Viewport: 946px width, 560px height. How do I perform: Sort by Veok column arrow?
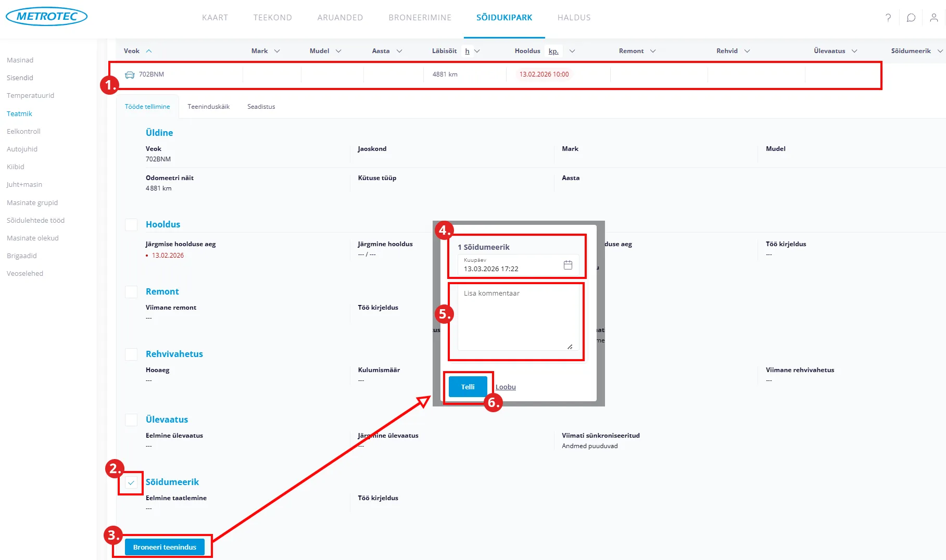[149, 51]
